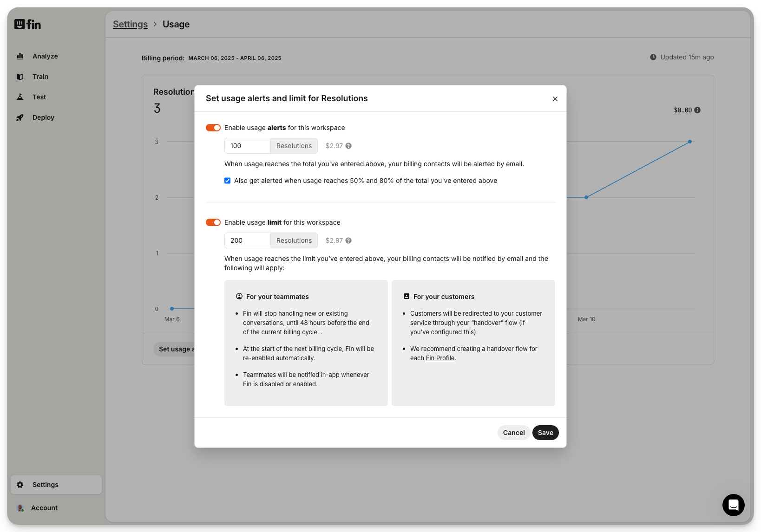Click help icon beside limit price

click(348, 240)
